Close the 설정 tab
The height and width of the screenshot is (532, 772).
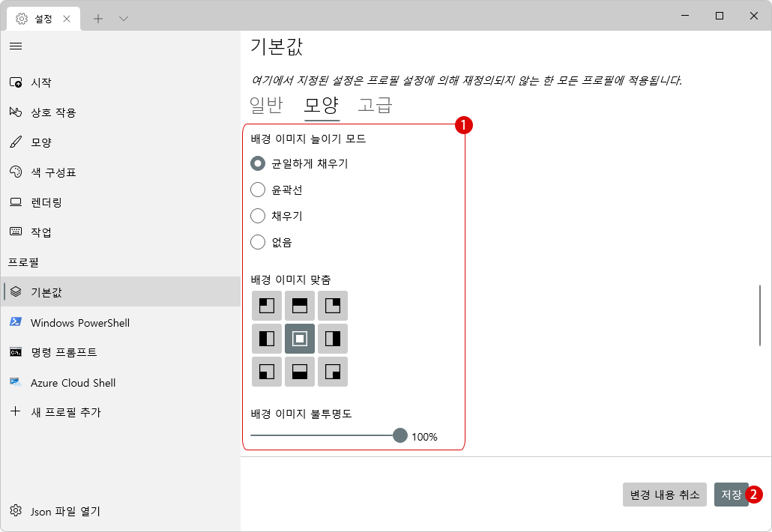click(67, 19)
